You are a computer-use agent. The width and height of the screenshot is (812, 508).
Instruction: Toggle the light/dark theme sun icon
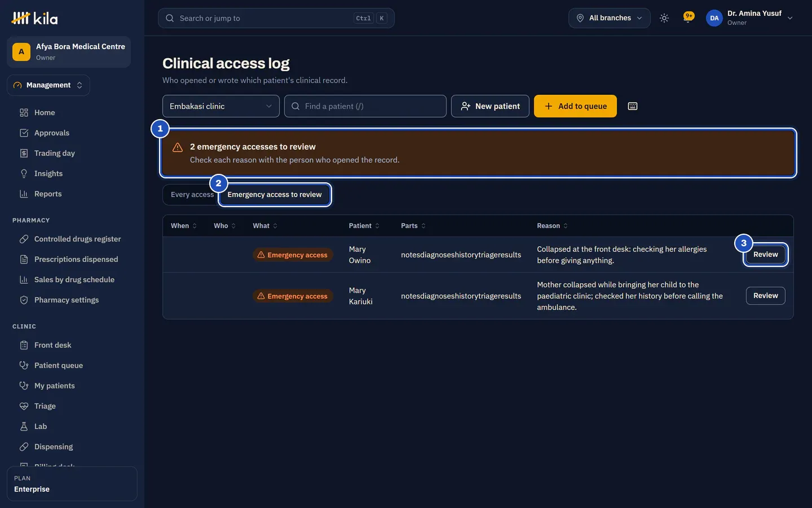[x=664, y=18]
